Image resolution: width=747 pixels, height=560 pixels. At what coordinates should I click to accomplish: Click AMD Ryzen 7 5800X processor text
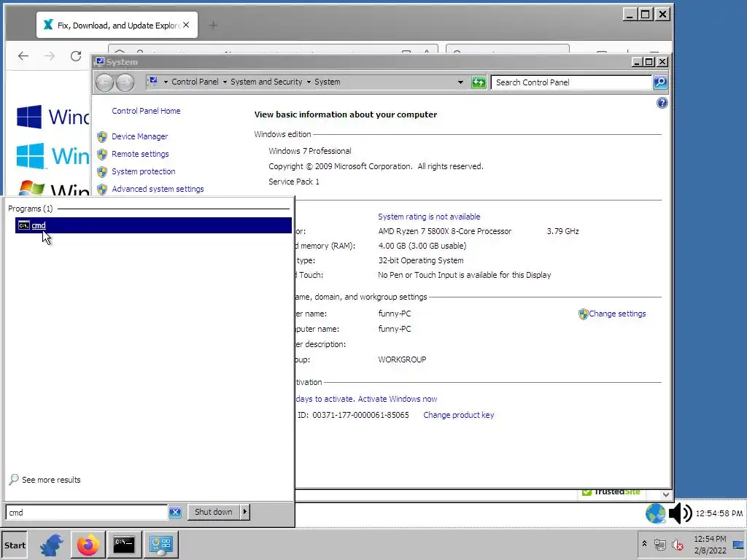point(444,231)
